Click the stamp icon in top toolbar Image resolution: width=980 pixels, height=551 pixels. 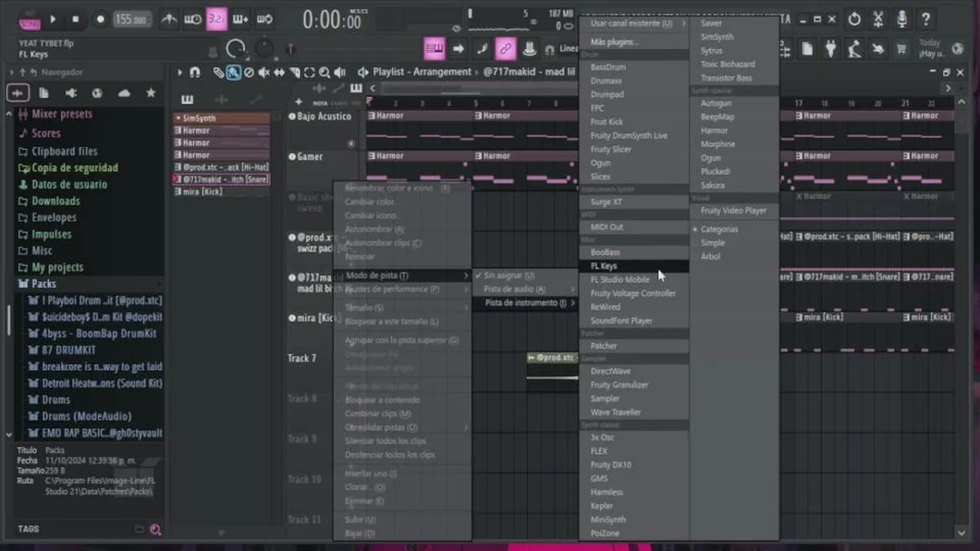[x=529, y=49]
